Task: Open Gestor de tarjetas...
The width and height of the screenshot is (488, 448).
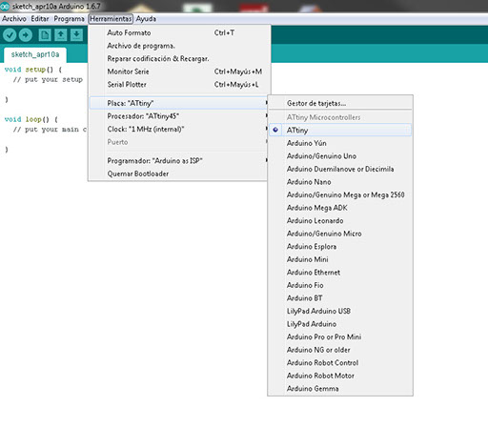Action: [x=339, y=103]
